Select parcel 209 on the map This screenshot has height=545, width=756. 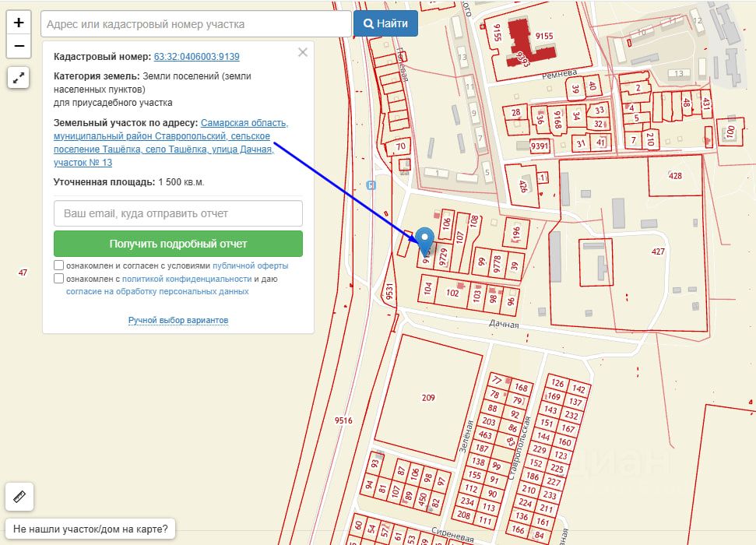[428, 398]
